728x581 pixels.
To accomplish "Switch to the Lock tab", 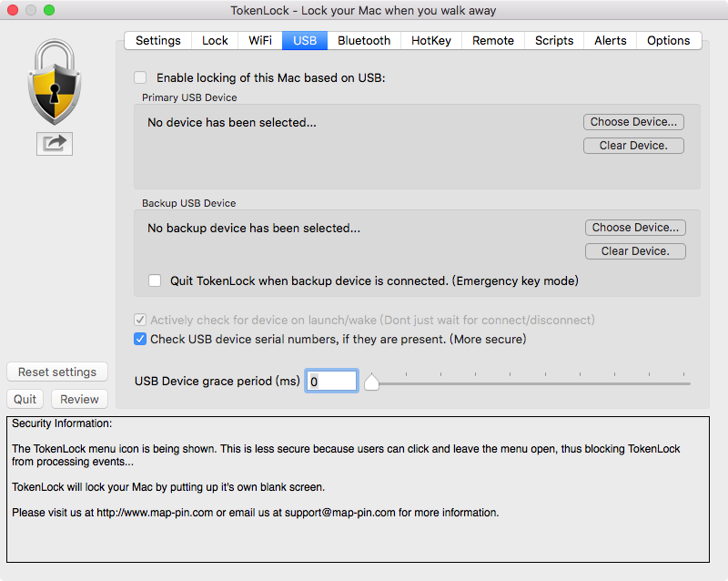I will point(215,40).
